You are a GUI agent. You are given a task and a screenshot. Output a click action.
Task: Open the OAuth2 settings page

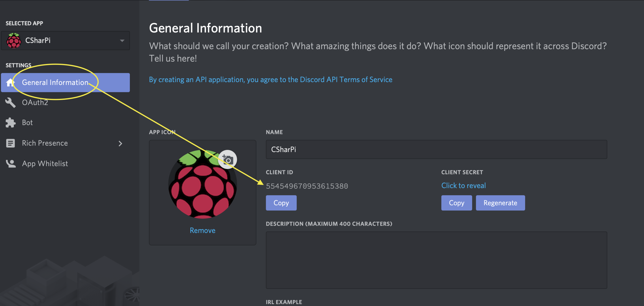point(35,103)
